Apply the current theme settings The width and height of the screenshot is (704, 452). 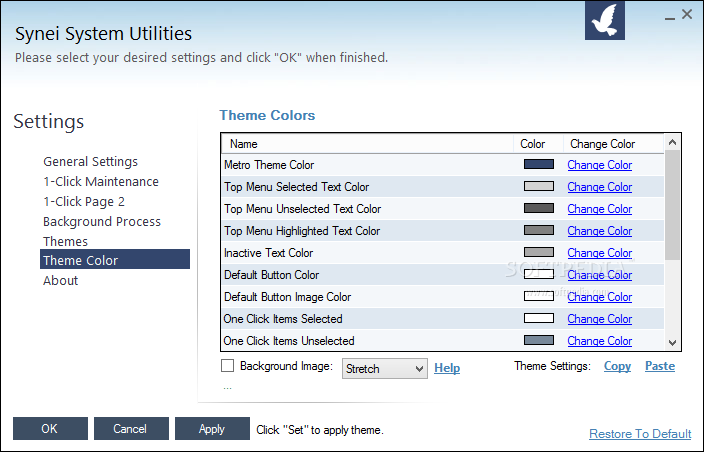(x=212, y=429)
